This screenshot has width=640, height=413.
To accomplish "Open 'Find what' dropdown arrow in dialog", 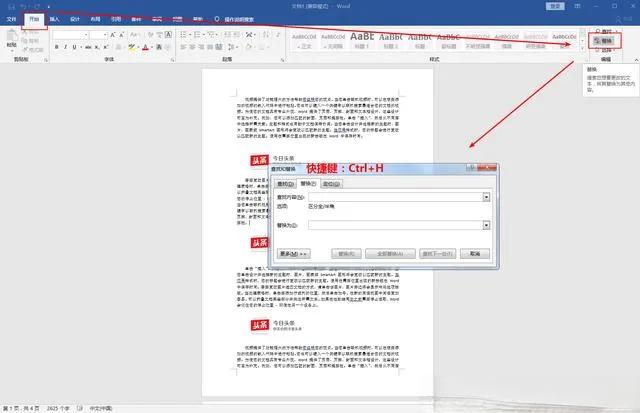I will [x=486, y=197].
